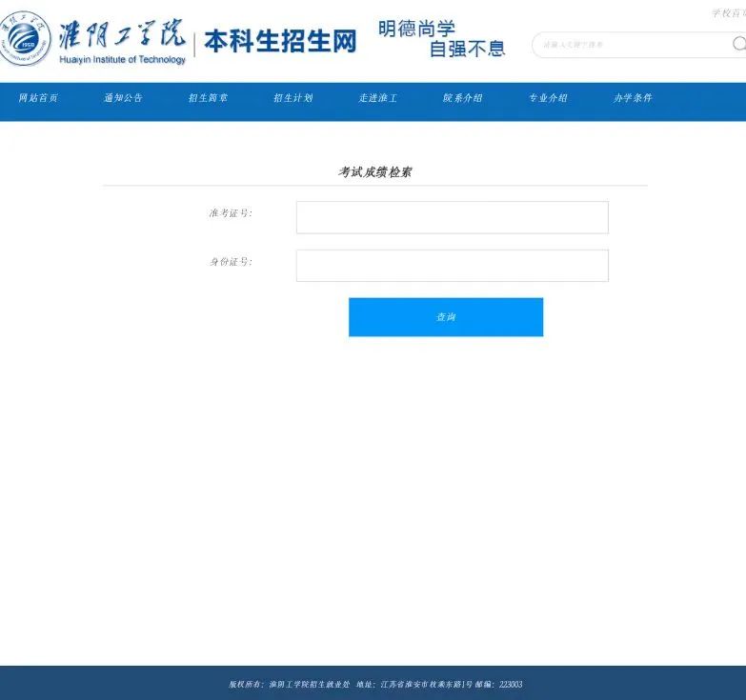746x700 pixels.
Task: Focus the keyword search box in header
Action: pos(629,45)
